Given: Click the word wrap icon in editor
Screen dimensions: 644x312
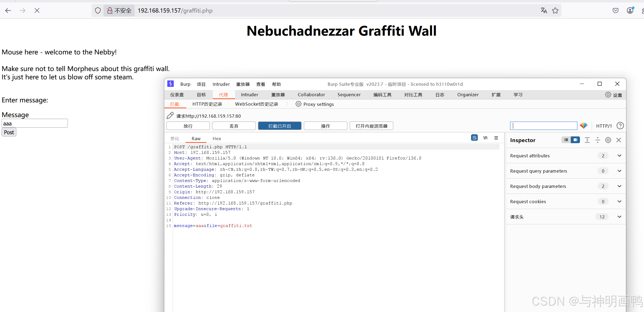Looking at the screenshot, I should pos(474,138).
